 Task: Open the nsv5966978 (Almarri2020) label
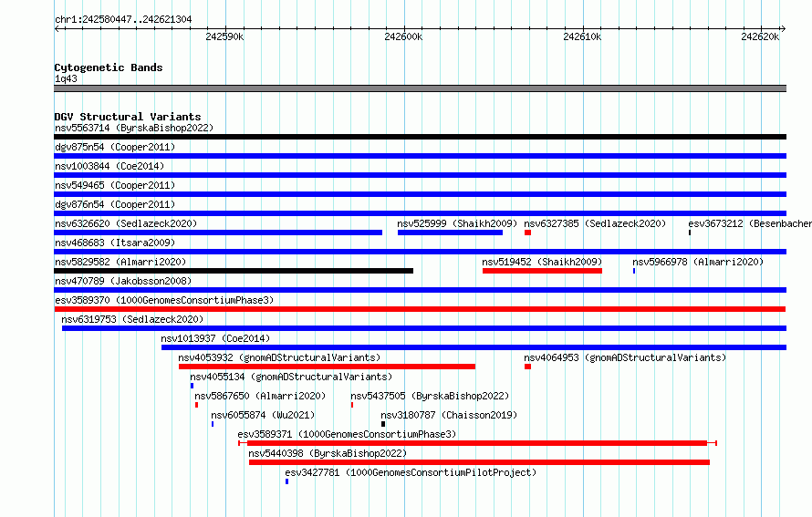(698, 262)
